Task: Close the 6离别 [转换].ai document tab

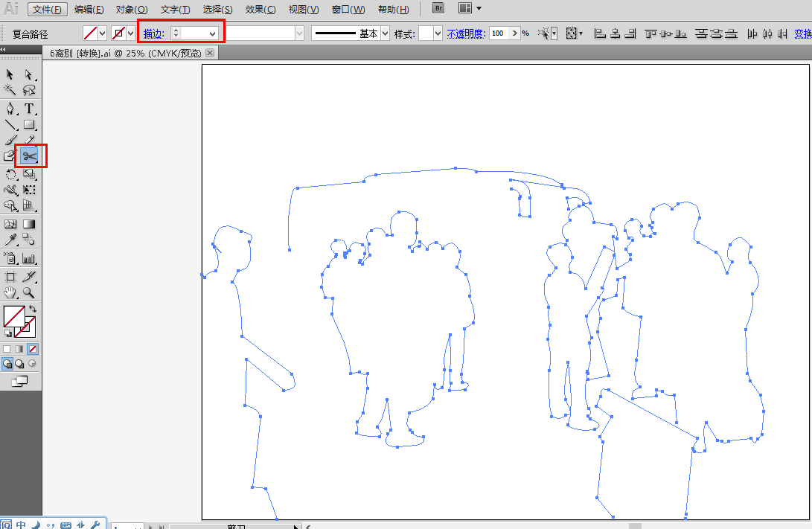Action: tap(210, 53)
